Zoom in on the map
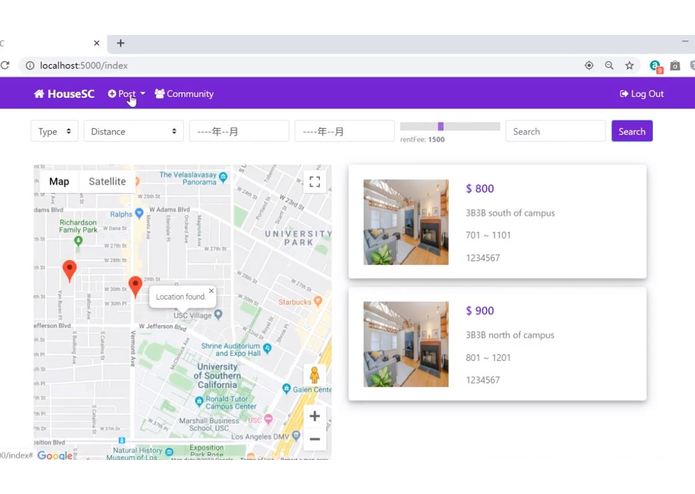695x494 pixels. 315,416
